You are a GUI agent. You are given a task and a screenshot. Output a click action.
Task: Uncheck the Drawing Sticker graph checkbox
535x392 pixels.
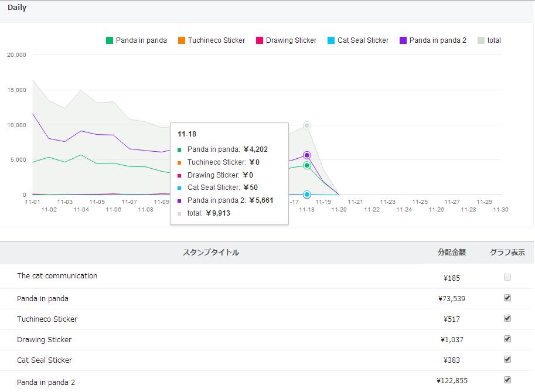click(x=507, y=339)
